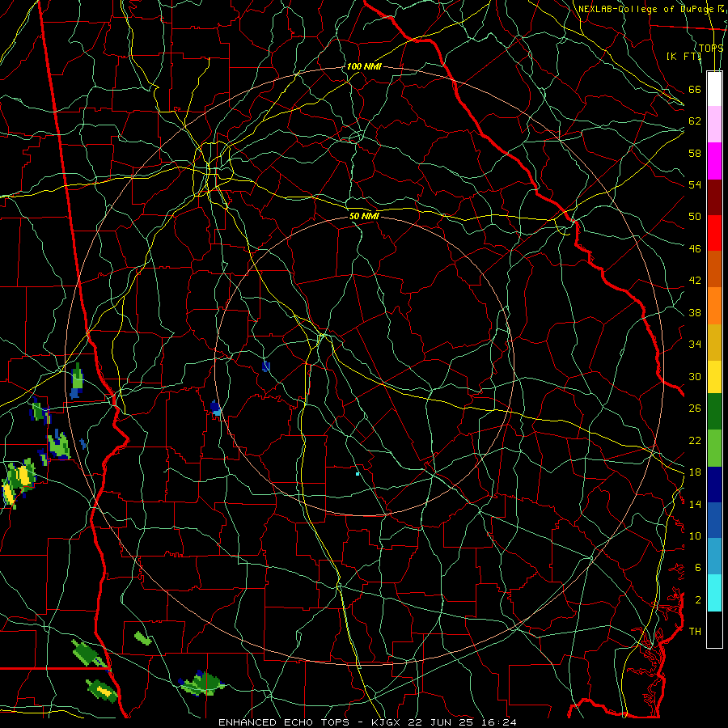Screen dimensions: 728x728
Task: Click the black TH swatch in the legend
Action: 714,629
